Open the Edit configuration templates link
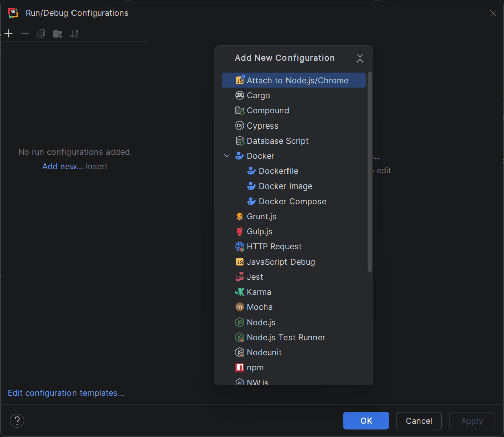The width and height of the screenshot is (504, 437). (x=66, y=393)
